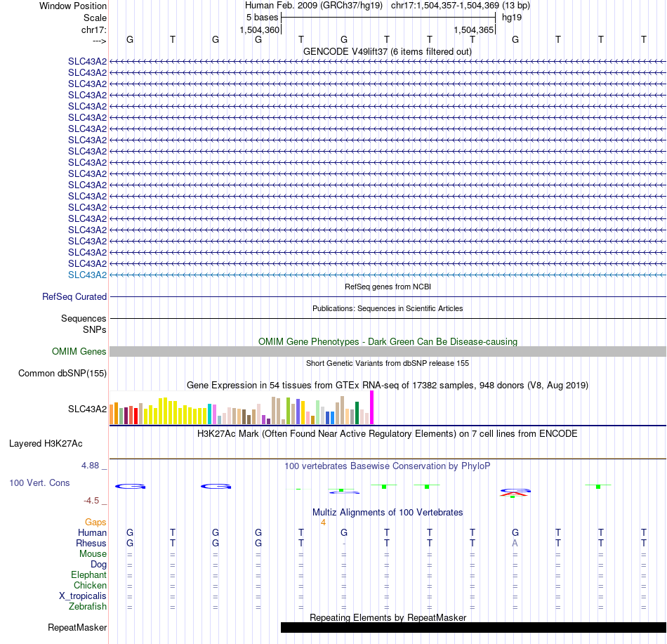This screenshot has width=667, height=644.
Task: Open the GTEx Gene Expression track title
Action: click(x=388, y=385)
